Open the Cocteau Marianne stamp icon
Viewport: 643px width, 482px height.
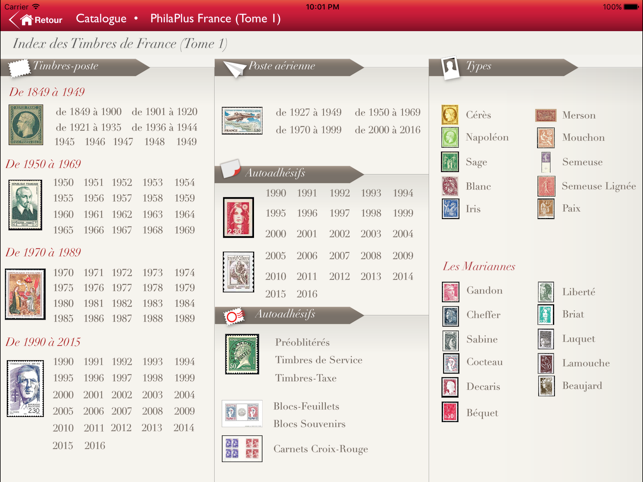click(x=450, y=363)
